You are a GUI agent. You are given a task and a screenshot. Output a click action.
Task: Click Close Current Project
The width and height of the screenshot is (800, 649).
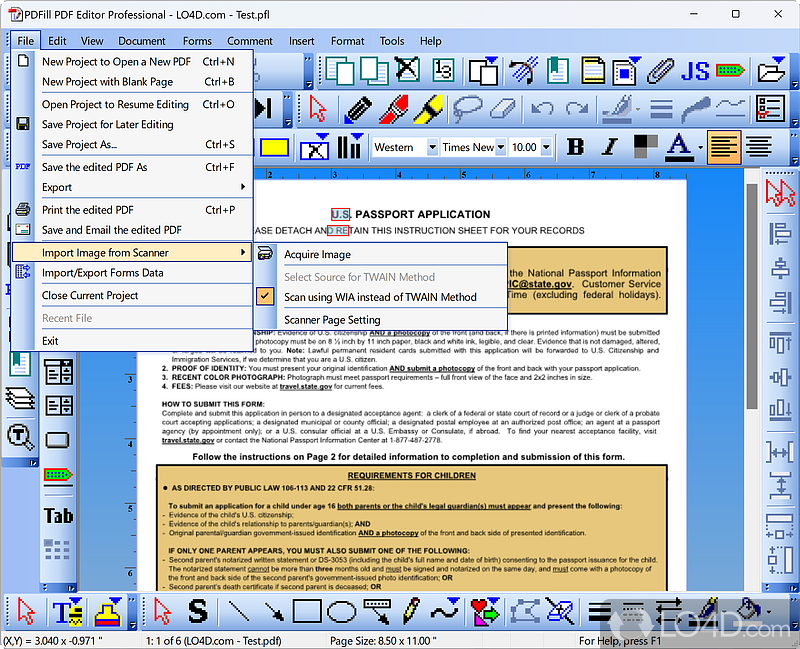click(x=132, y=295)
